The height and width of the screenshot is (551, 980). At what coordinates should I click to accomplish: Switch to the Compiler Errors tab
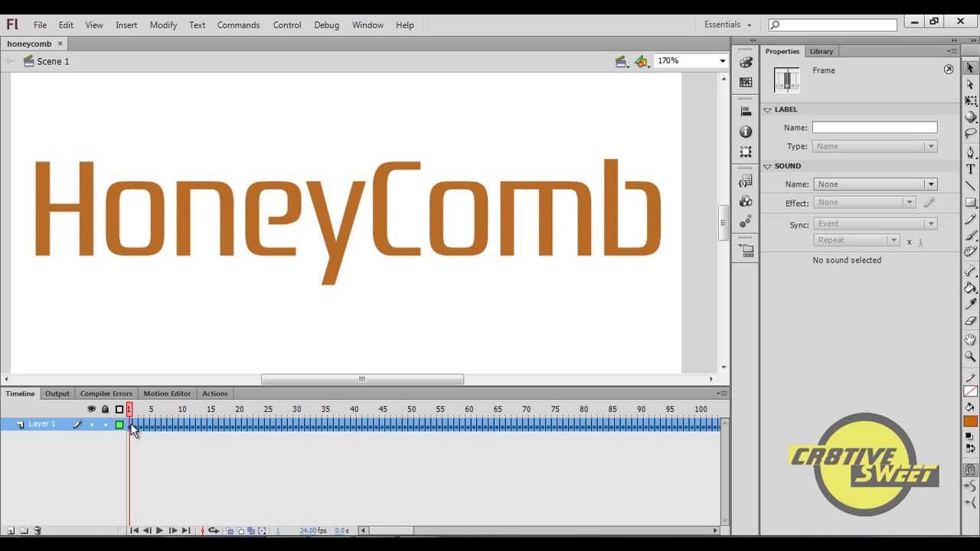[106, 393]
